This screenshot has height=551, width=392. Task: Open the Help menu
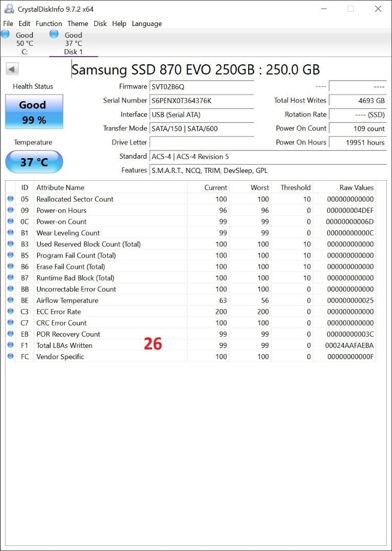[119, 23]
